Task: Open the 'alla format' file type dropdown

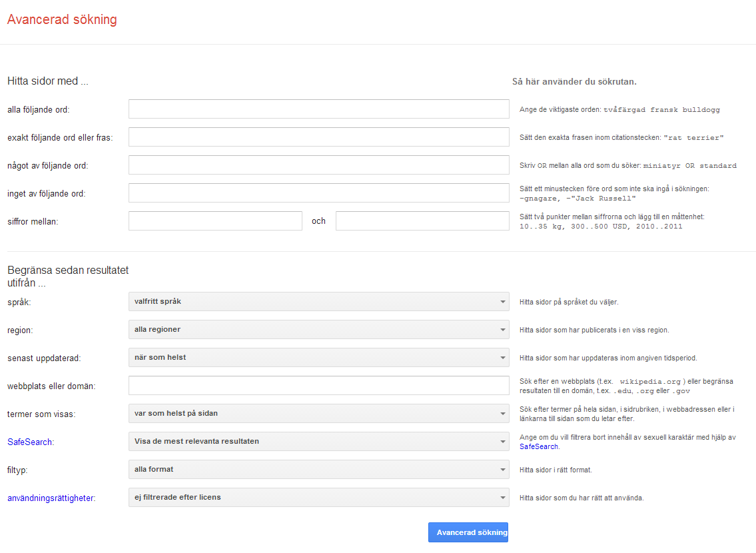Action: tap(318, 469)
